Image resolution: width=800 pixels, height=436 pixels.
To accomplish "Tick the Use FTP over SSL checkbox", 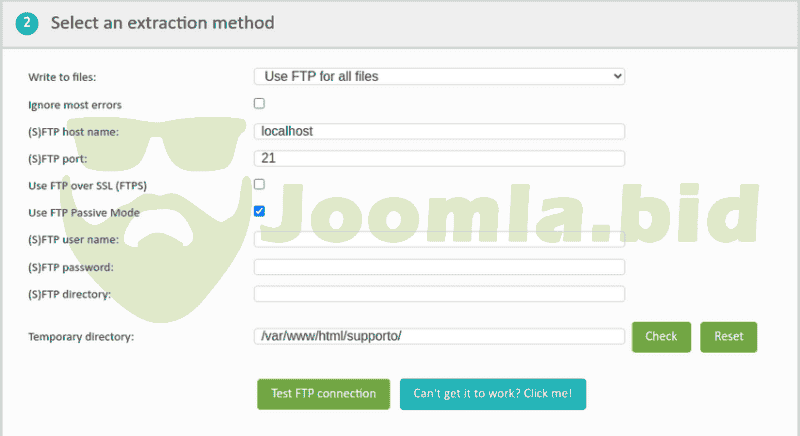I will [259, 184].
